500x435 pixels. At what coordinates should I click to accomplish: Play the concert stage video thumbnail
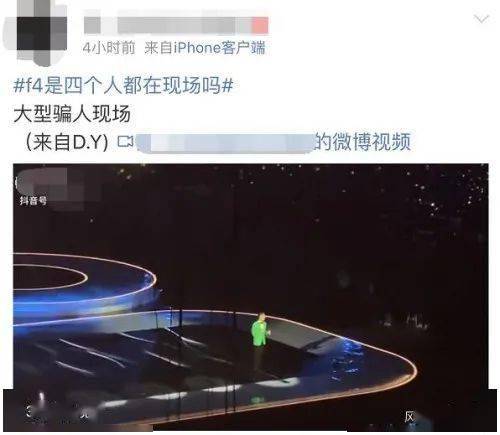pyautogui.click(x=251, y=297)
